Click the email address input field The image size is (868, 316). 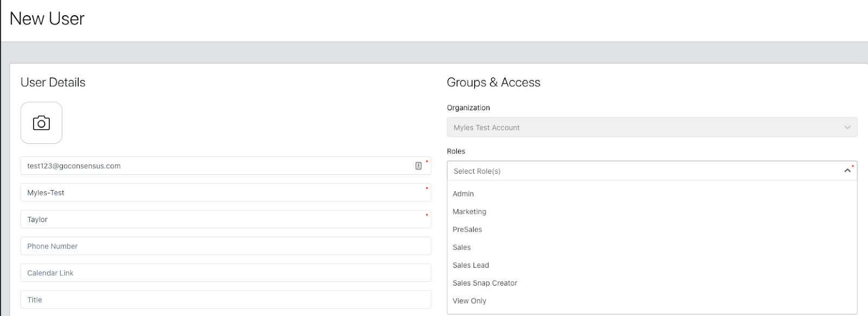click(217, 166)
